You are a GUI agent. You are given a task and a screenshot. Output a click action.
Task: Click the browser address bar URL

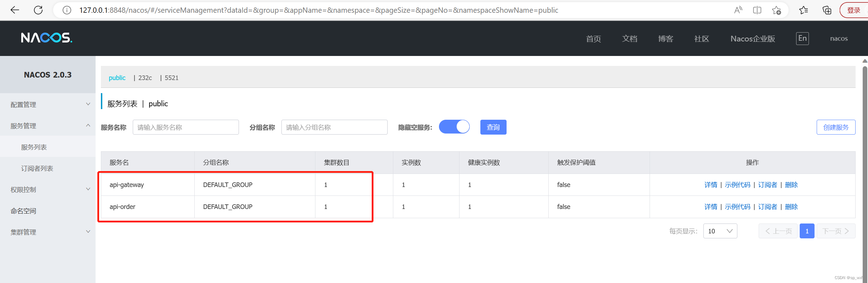(319, 10)
